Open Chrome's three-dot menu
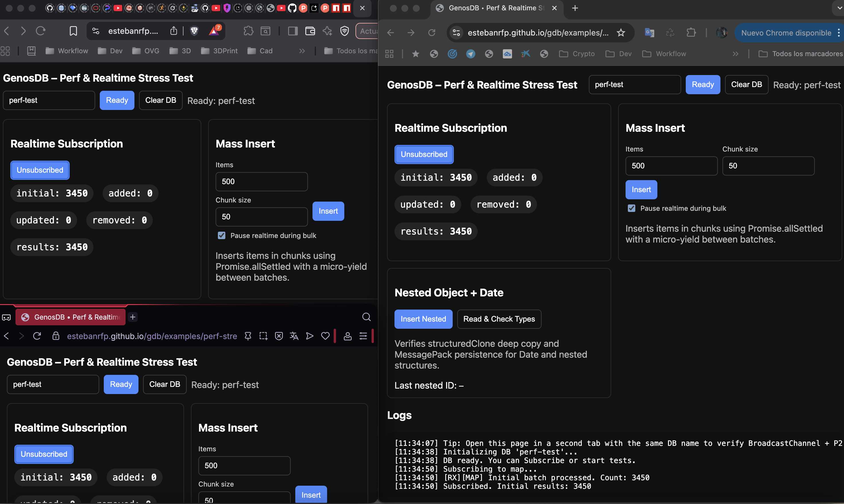 pos(839,32)
